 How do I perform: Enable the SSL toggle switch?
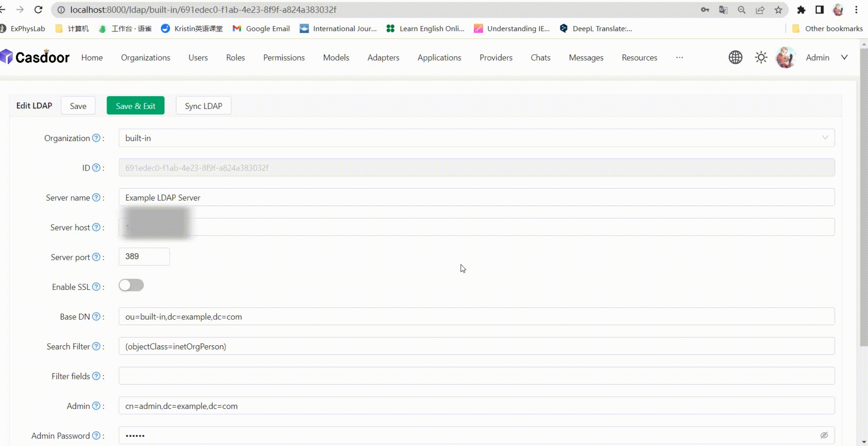click(131, 285)
